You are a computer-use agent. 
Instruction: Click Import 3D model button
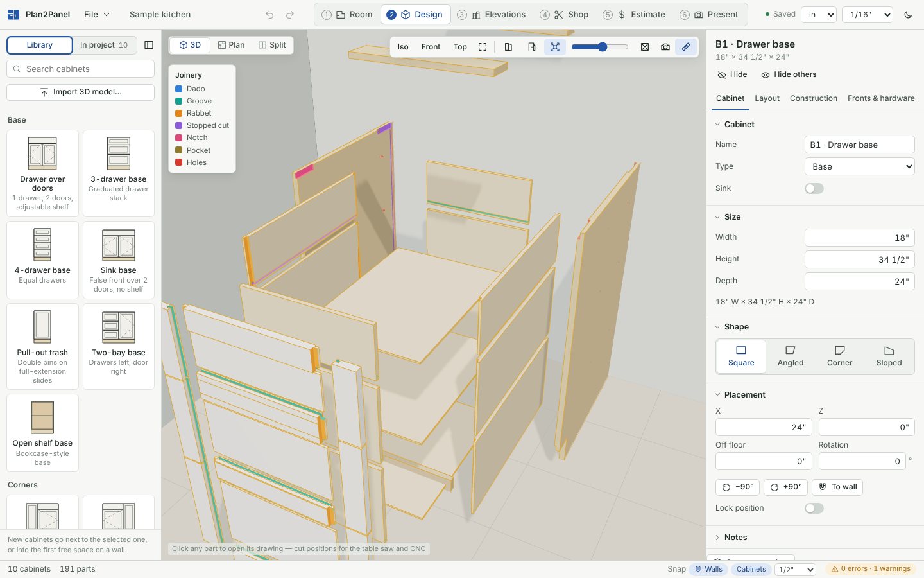point(80,92)
